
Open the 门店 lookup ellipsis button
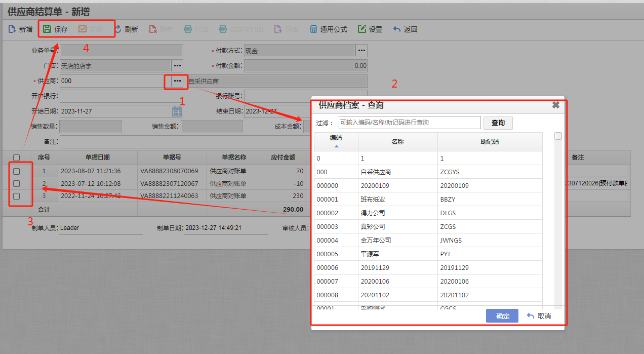tap(177, 66)
